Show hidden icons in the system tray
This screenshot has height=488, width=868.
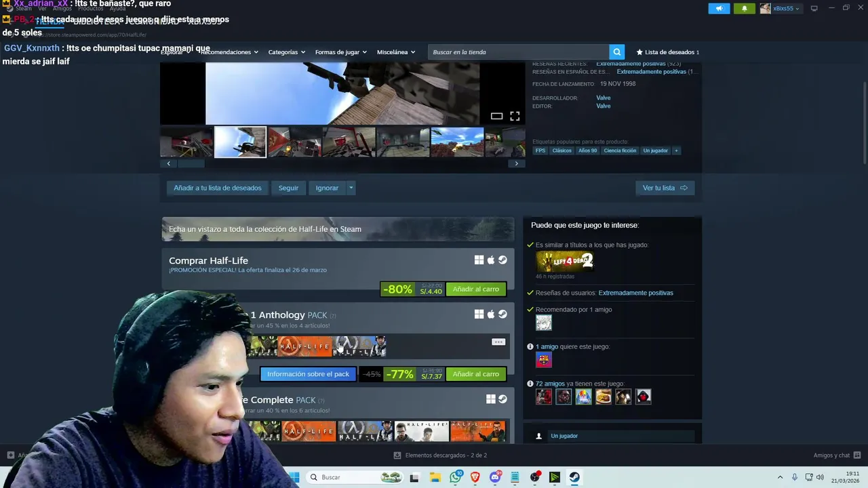pos(780,477)
